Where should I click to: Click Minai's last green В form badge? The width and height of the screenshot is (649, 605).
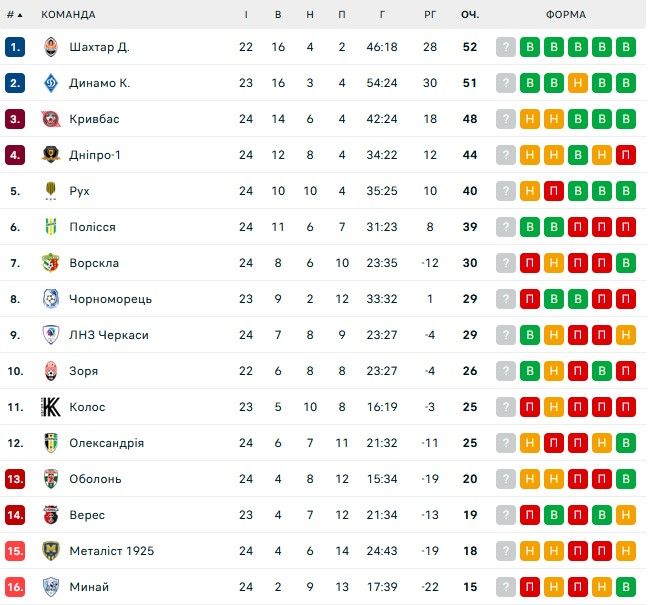pos(626,587)
